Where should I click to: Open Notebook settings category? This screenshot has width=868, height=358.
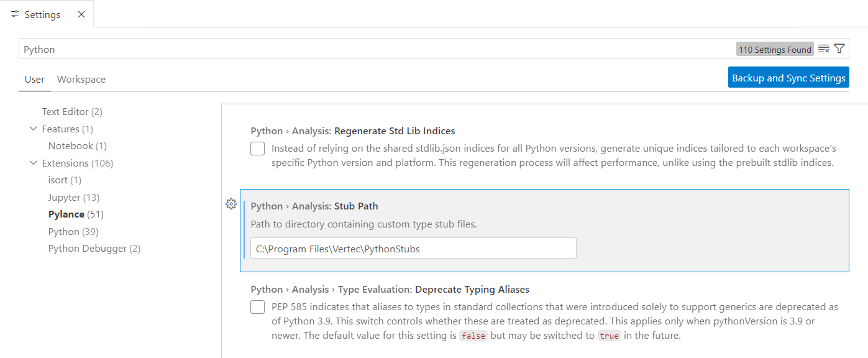77,146
